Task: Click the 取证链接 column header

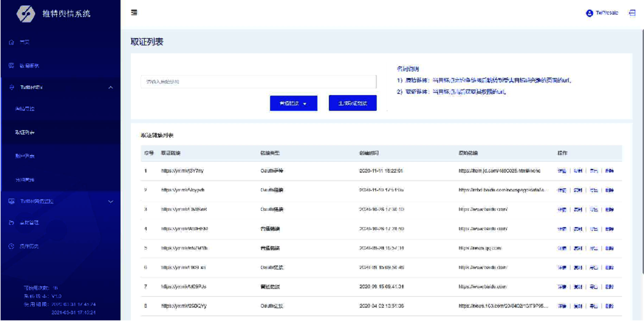Action: pos(171,153)
